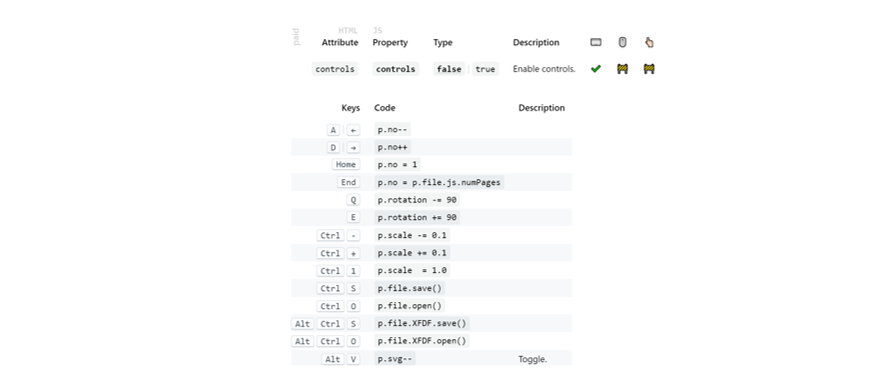Click the left arrow key cap
The image size is (889, 369).
353,130
